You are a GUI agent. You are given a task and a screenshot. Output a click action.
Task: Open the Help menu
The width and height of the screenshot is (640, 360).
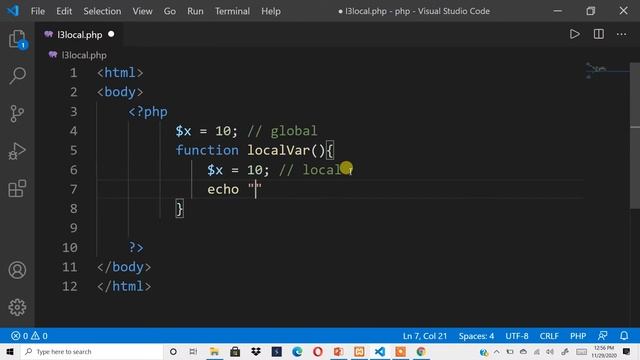pyautogui.click(x=271, y=11)
